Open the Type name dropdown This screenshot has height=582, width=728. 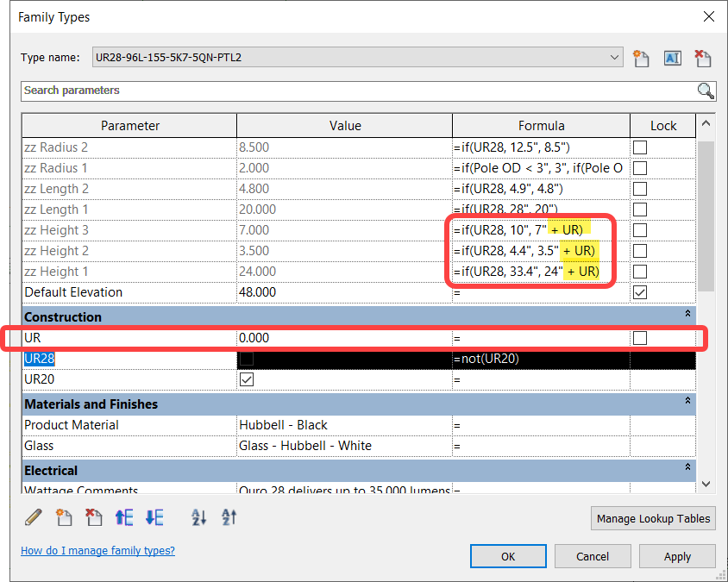[615, 57]
